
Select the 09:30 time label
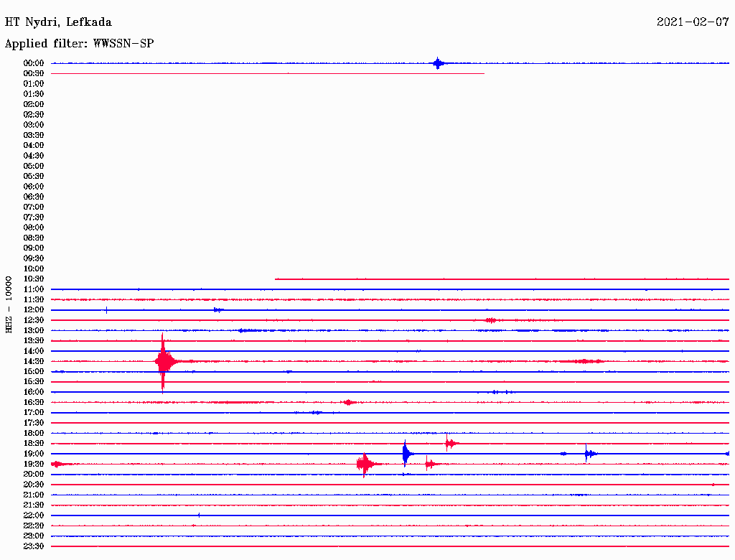tap(34, 258)
